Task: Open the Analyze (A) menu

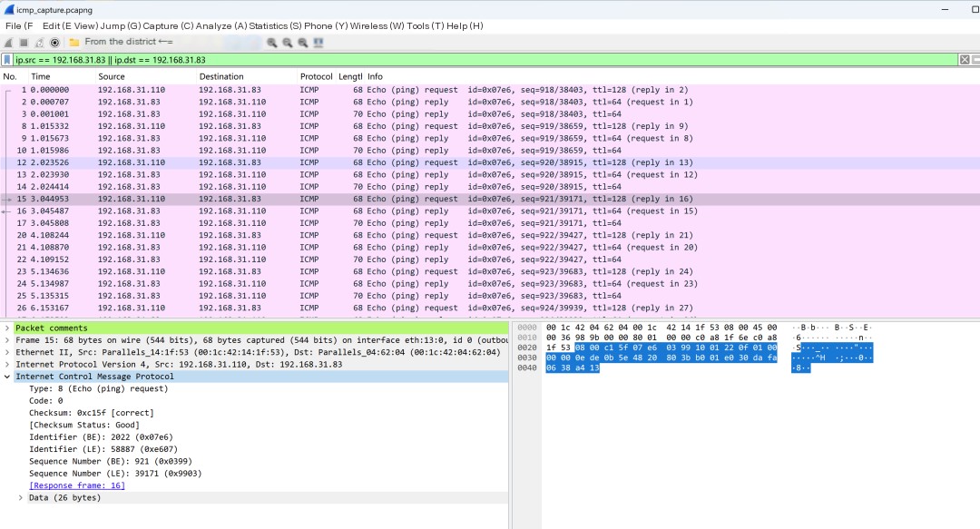Action: [221, 26]
